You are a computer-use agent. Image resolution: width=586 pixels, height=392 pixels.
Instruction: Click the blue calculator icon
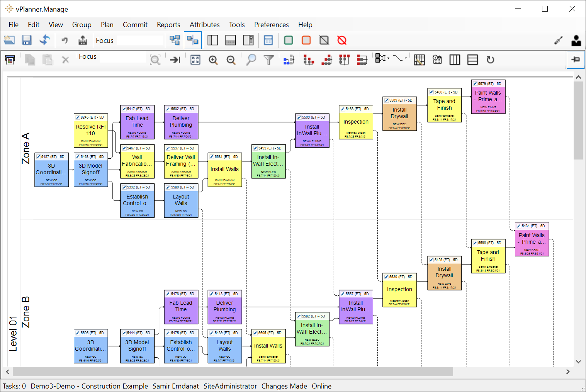point(268,40)
